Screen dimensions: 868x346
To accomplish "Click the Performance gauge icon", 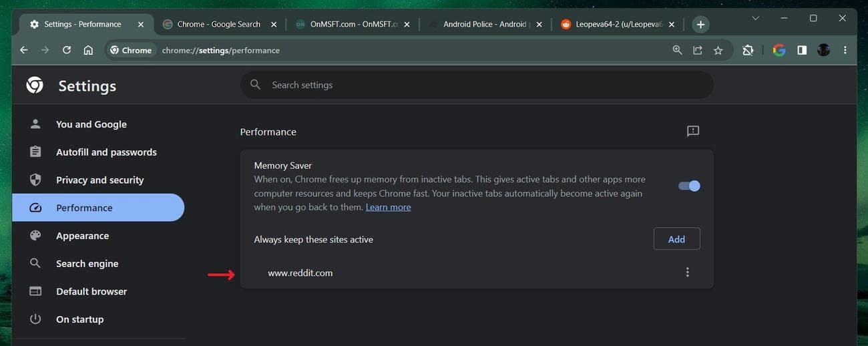I will [35, 208].
